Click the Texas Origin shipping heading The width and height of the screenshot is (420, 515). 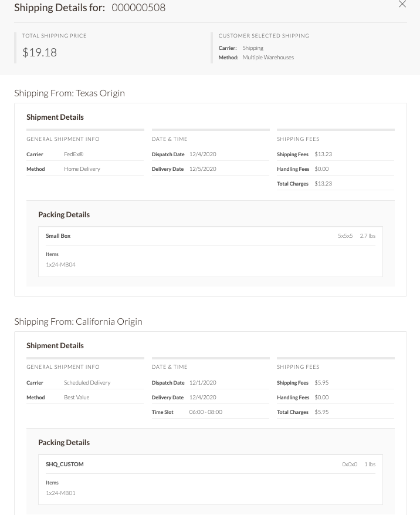coord(69,93)
